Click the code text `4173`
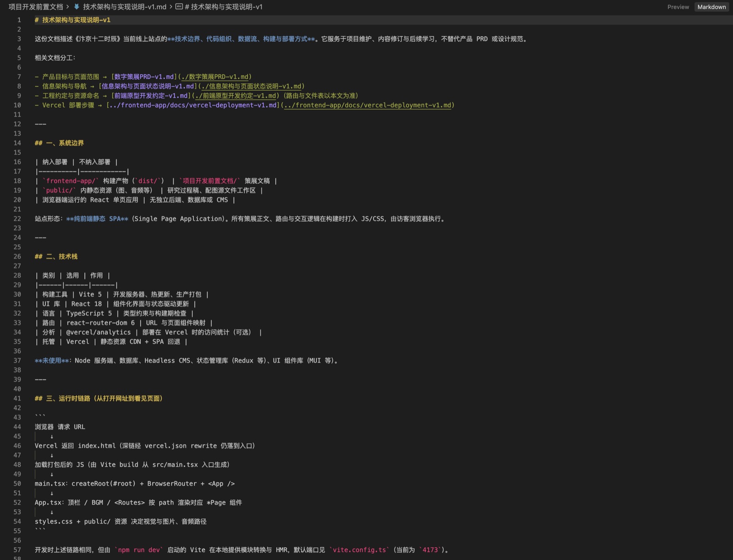Image resolution: width=733 pixels, height=560 pixels. coord(430,550)
